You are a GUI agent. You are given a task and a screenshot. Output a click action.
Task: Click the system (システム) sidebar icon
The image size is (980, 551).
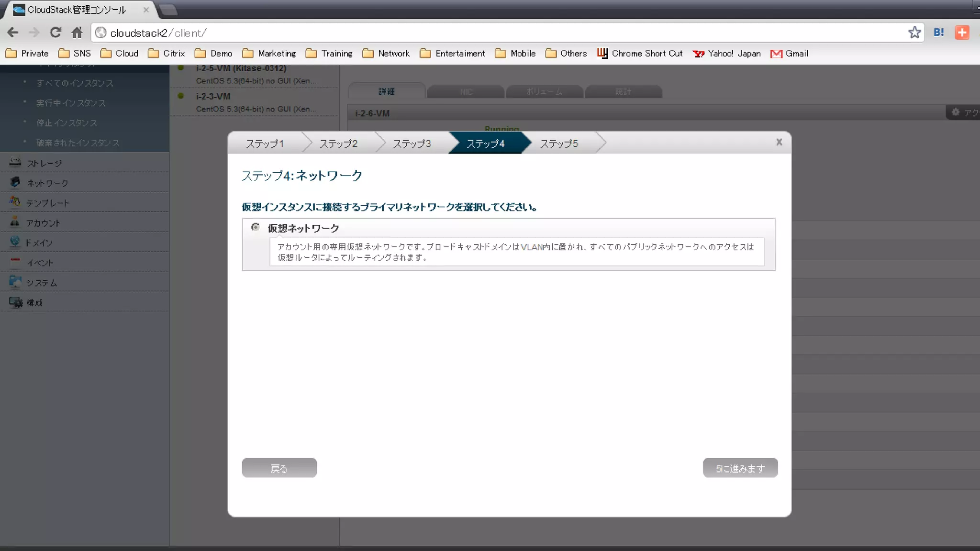click(15, 282)
